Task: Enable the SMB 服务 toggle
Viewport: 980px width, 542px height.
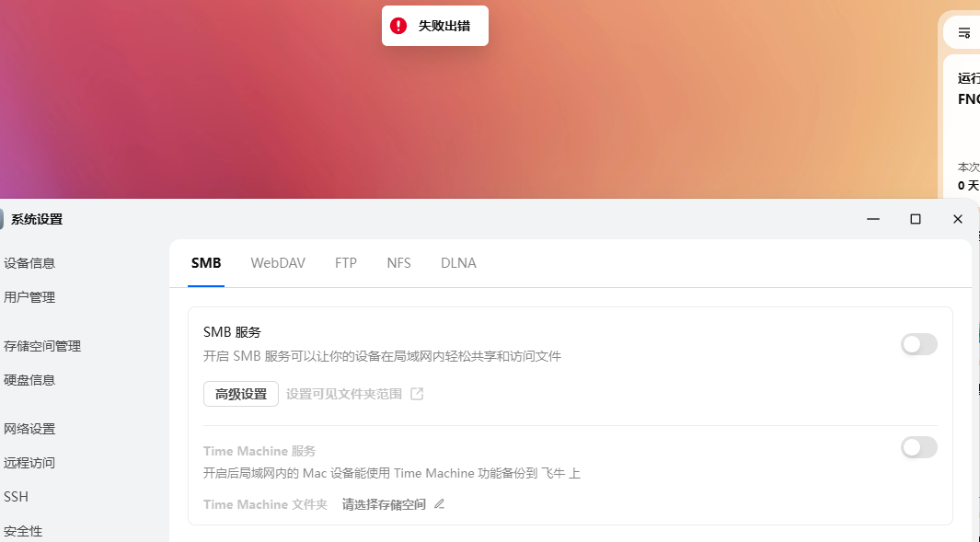Action: click(x=918, y=344)
